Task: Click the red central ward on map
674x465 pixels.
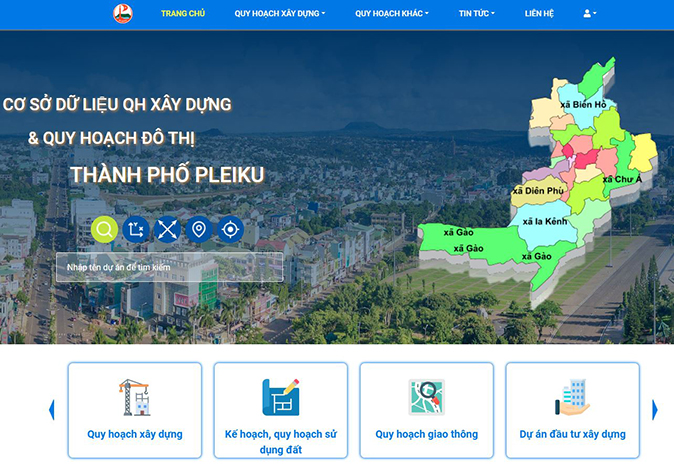Action: point(586,159)
